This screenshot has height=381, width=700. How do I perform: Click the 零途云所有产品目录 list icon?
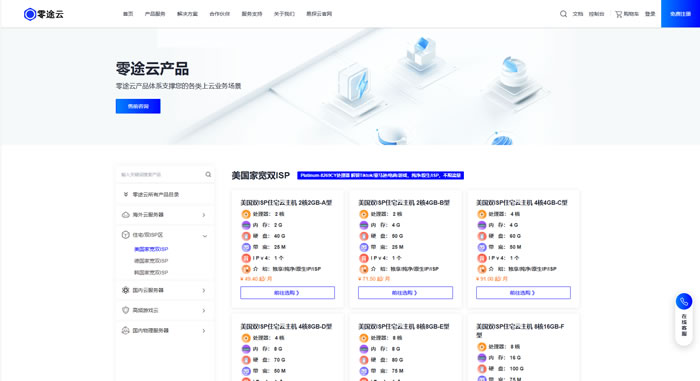[125, 195]
